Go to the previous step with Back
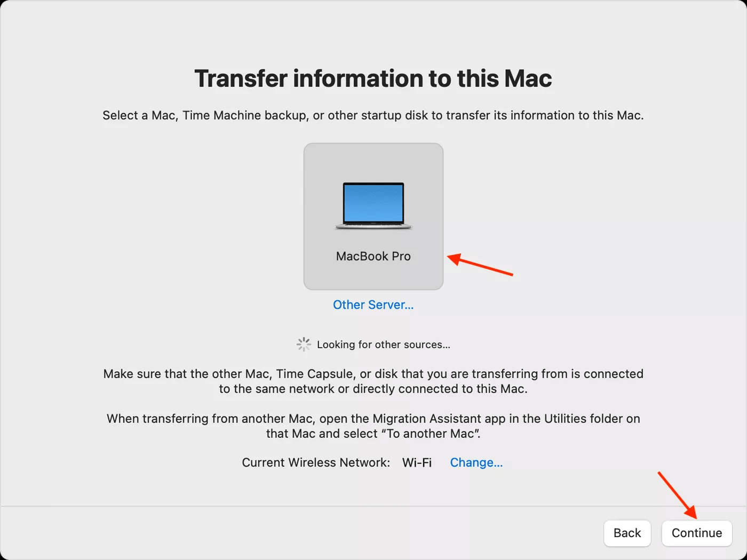This screenshot has width=747, height=560. click(x=627, y=533)
